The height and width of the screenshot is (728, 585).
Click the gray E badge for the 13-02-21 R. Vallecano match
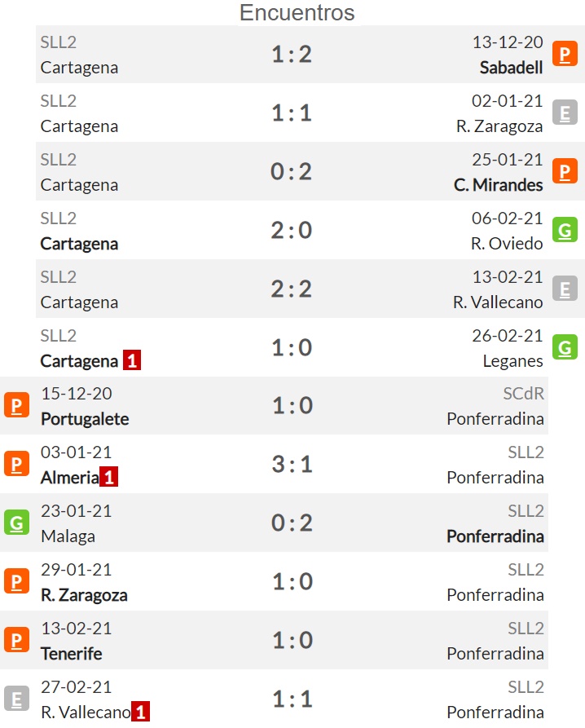tap(565, 289)
